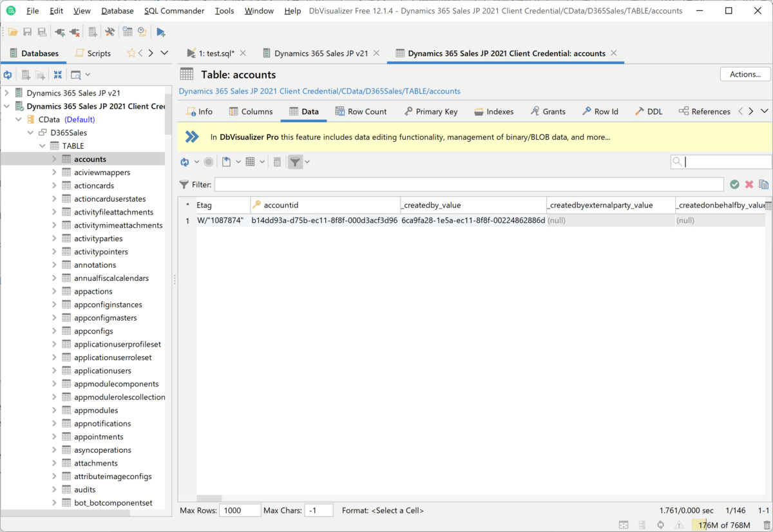773x532 pixels.
Task: Click the Connect All plug icon
Action: click(60, 32)
